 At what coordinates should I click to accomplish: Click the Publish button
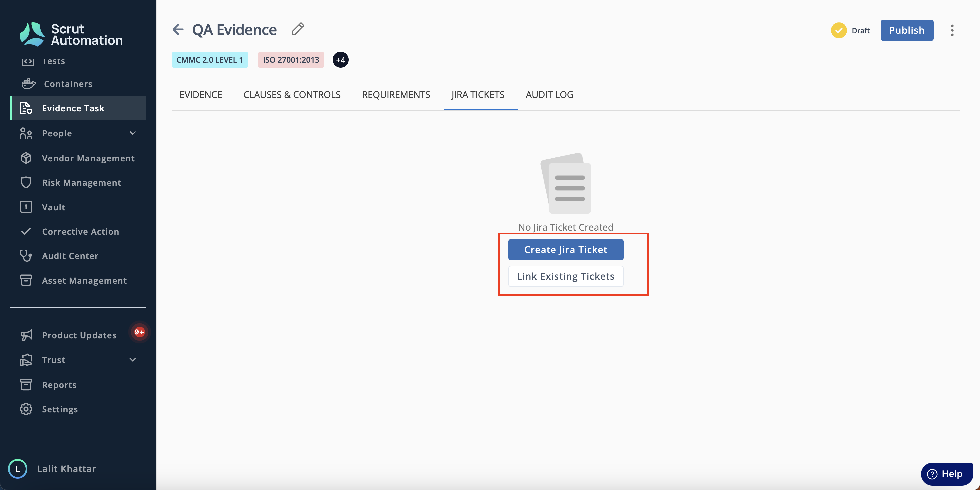coord(907,30)
